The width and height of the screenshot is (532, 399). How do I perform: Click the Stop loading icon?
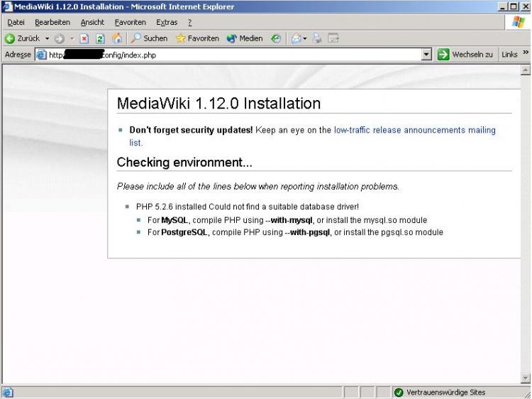(x=84, y=39)
